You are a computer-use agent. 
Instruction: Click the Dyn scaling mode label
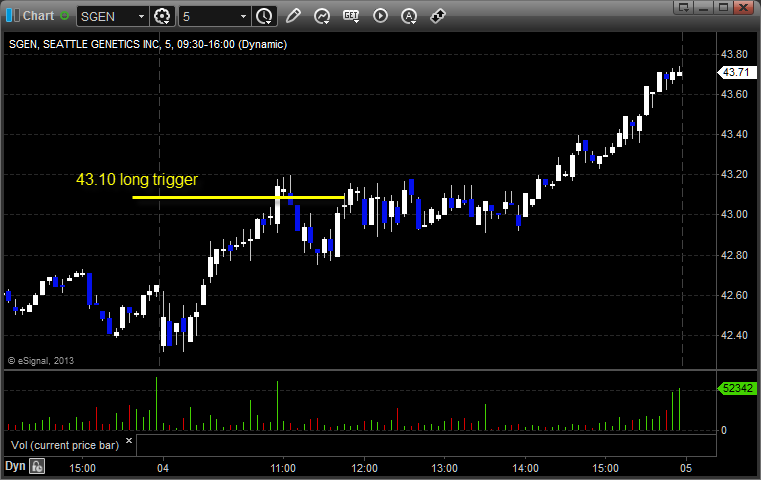(15, 466)
